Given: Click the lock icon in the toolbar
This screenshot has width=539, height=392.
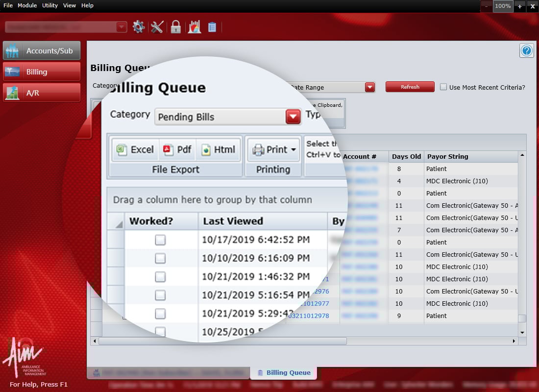Looking at the screenshot, I should (x=175, y=27).
